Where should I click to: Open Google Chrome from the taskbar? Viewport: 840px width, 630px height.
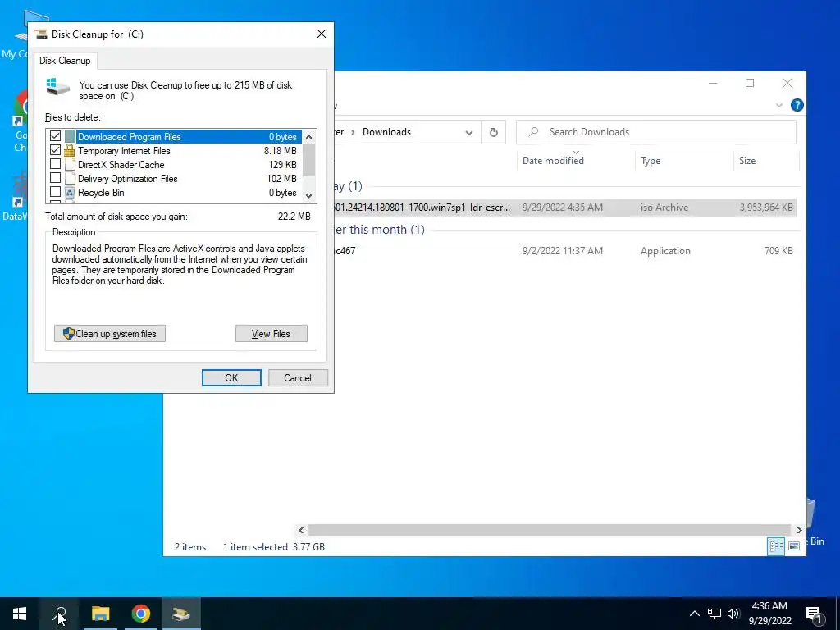[140, 614]
